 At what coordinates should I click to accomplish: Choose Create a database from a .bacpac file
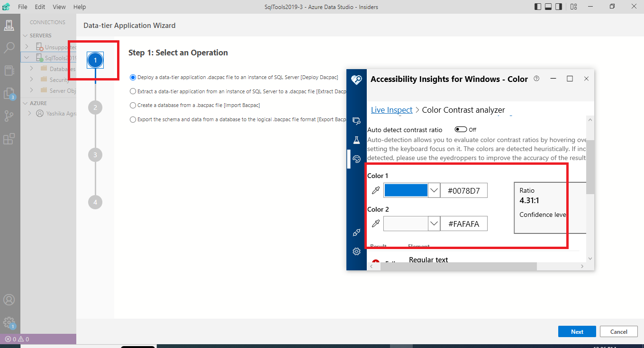(x=133, y=105)
